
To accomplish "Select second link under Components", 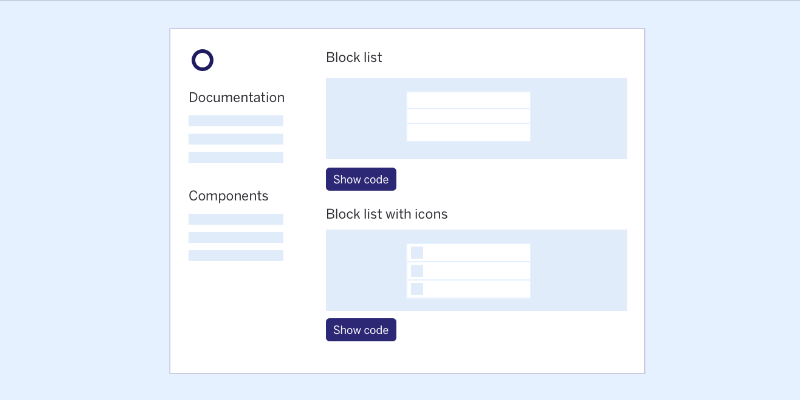I will coord(235,237).
